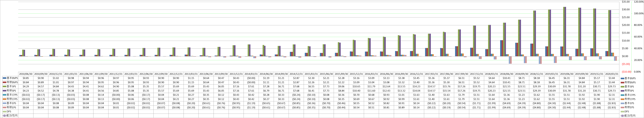The height and width of the screenshot is (118, 644).
Task: Click the 基本EPS ($4.80) cell for 2018/12/31
Action: (536, 103)
